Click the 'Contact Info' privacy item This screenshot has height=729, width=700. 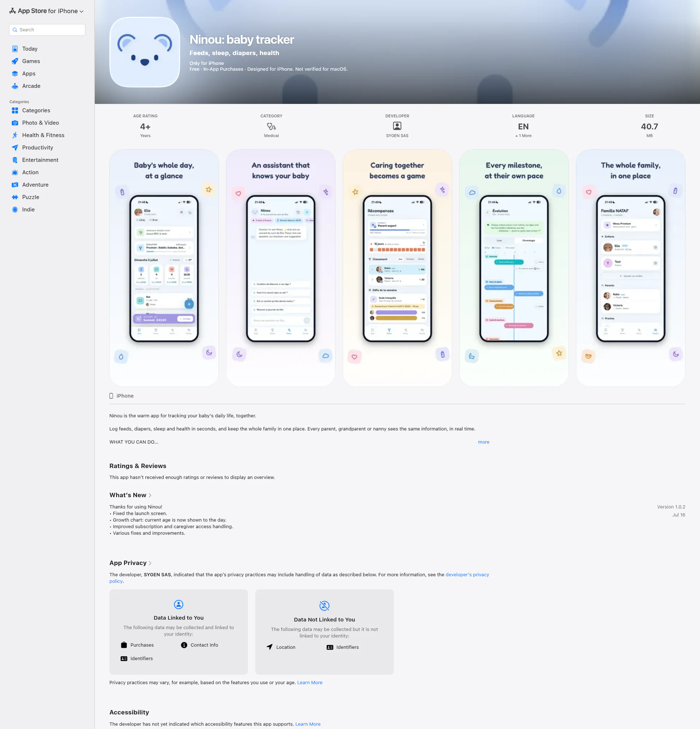click(x=199, y=645)
